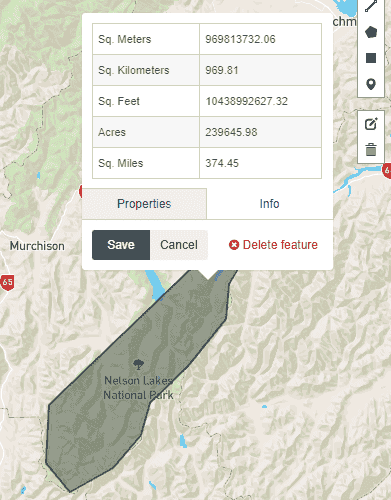Click the Murchison town label on map
This screenshot has height=500, width=391.
tap(37, 246)
